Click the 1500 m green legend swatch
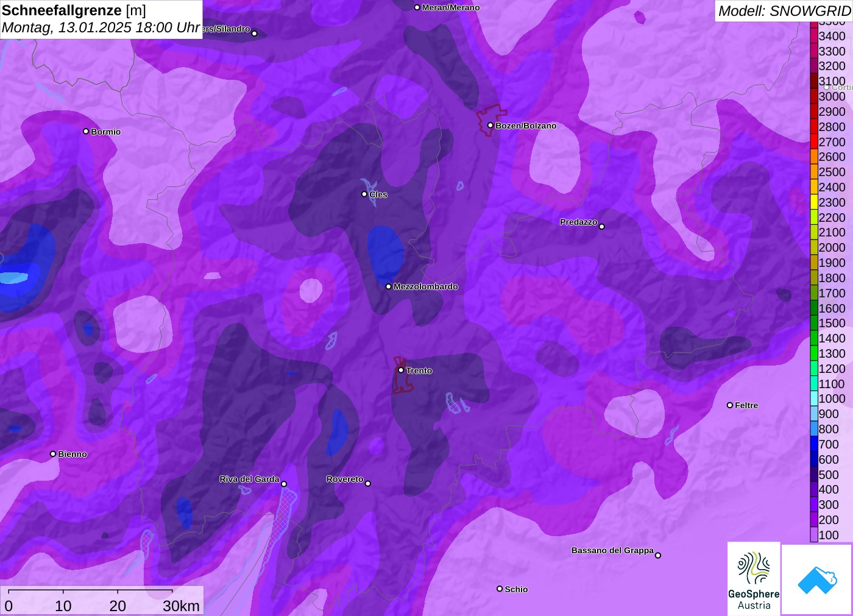The image size is (853, 616). 814,323
